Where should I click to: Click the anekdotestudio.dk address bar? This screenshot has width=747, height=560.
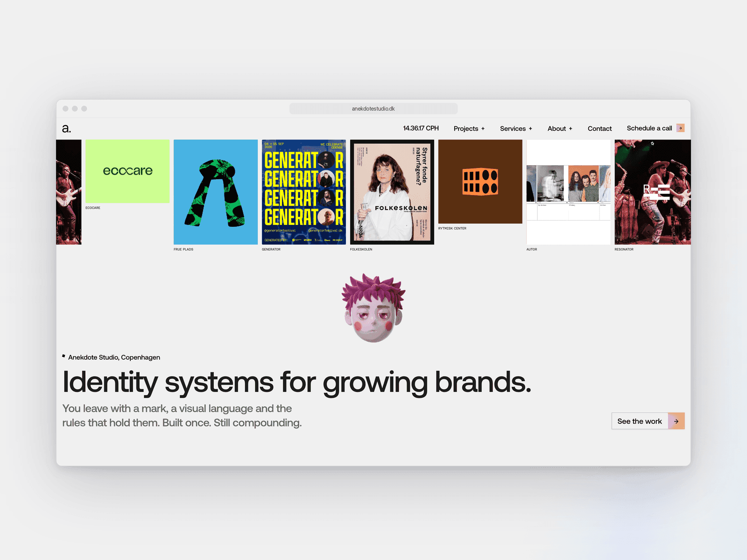coord(373,109)
